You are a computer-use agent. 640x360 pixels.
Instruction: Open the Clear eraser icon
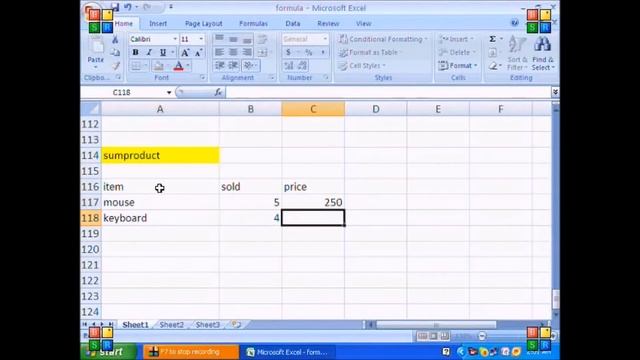point(493,66)
